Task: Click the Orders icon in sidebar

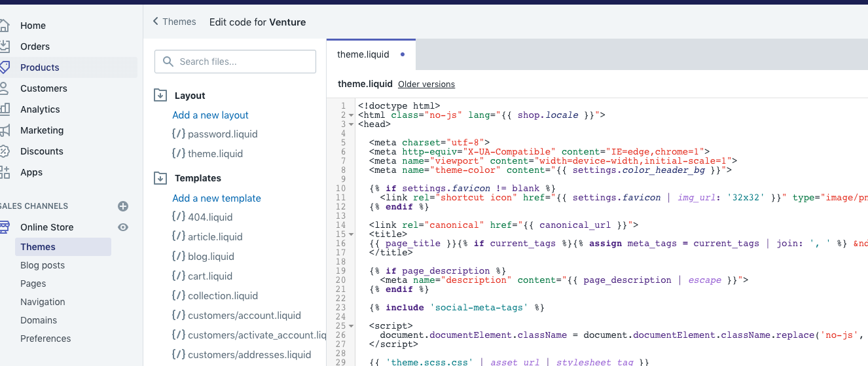Action: pyautogui.click(x=5, y=46)
